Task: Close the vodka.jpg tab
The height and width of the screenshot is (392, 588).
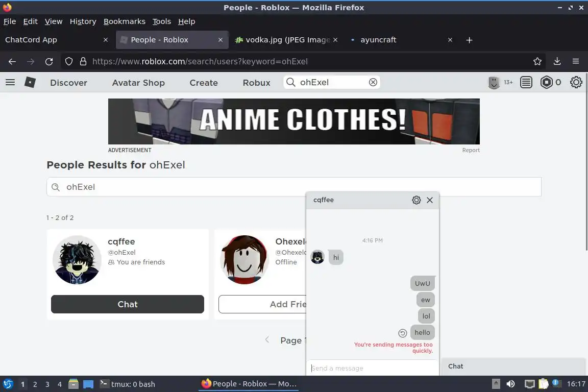Action: [335, 40]
